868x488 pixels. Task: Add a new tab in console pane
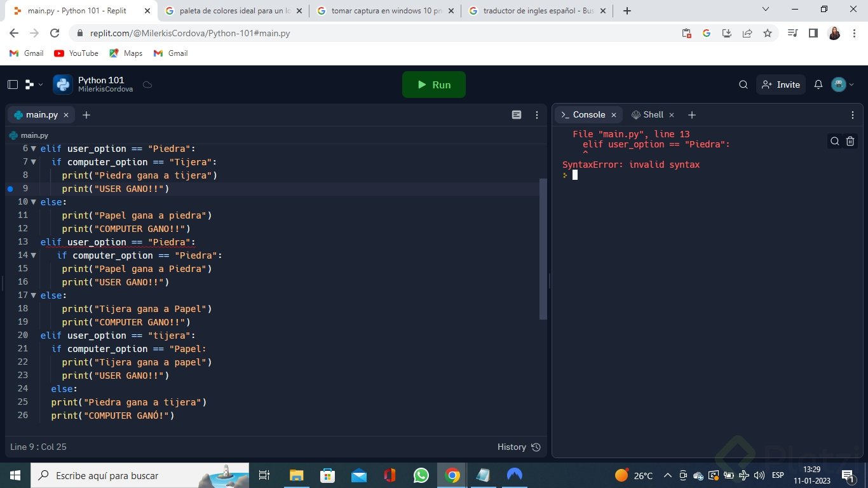(x=692, y=115)
